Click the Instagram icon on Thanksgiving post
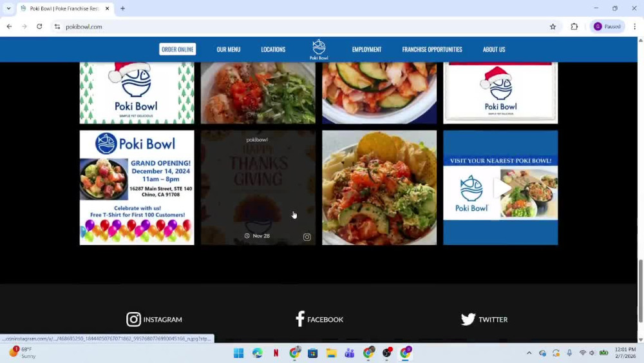Screen dimensions: 644x363 [x=307, y=237]
